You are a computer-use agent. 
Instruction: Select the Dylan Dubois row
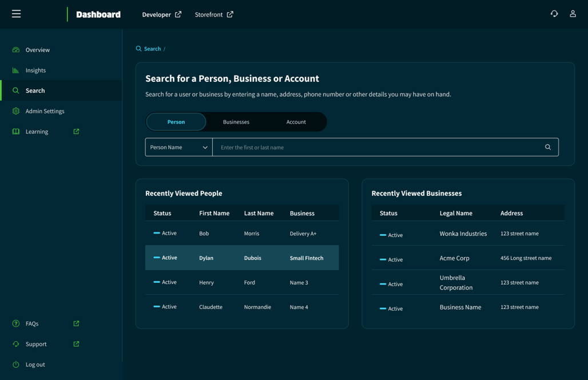coord(241,258)
